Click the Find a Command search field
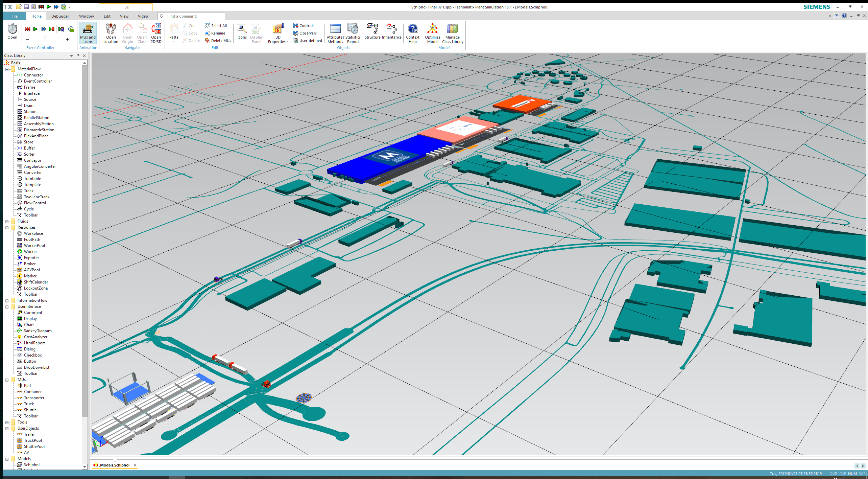Viewport: 868px width, 479px height. [x=191, y=16]
